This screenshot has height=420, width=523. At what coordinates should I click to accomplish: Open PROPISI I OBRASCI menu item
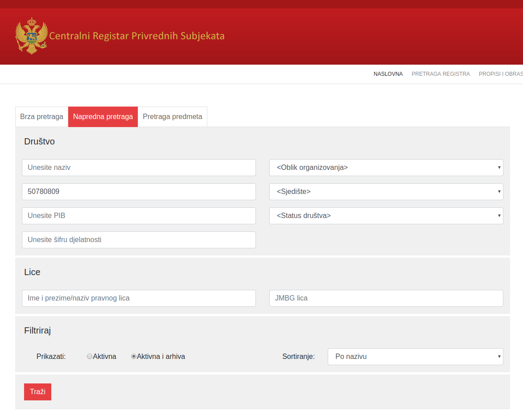click(501, 74)
